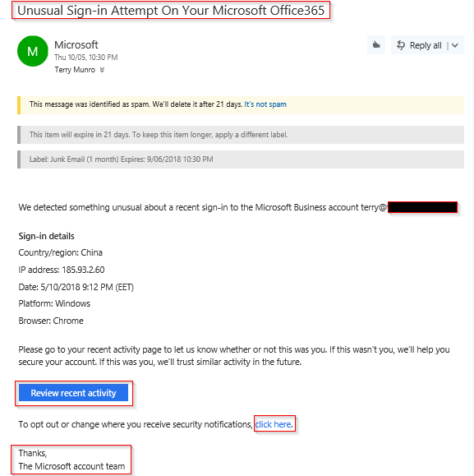This screenshot has width=474, height=476.
Task: Click the item will expire notice bar
Action: tap(241, 135)
